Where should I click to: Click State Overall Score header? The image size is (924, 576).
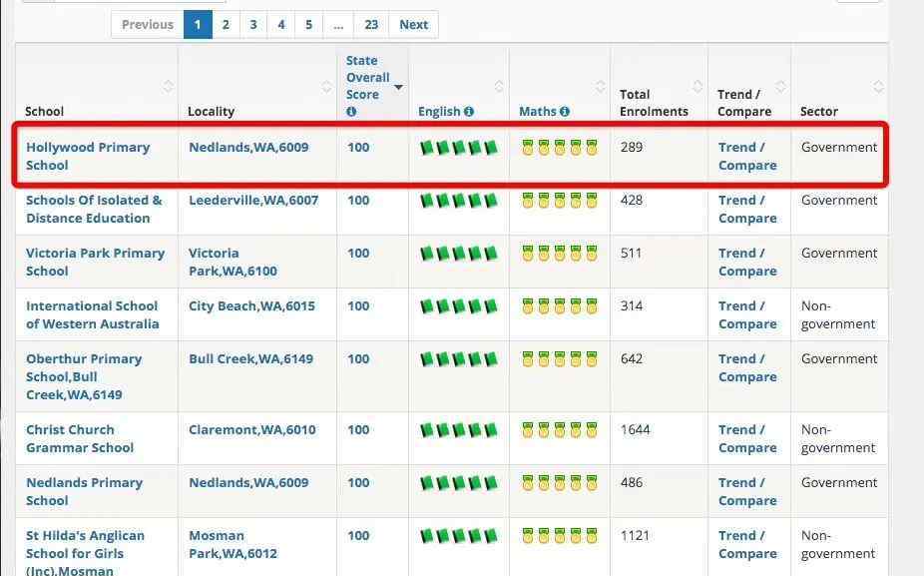(x=368, y=77)
